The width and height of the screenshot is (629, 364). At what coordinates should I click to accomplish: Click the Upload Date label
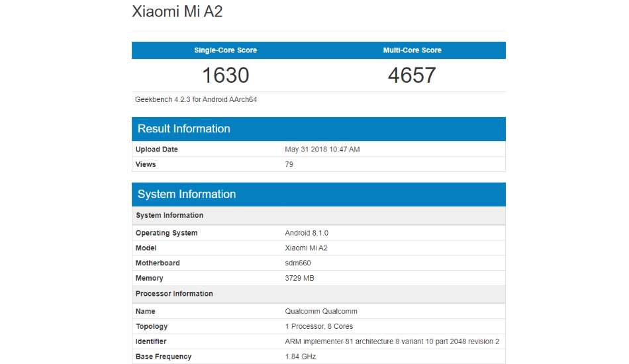[156, 149]
